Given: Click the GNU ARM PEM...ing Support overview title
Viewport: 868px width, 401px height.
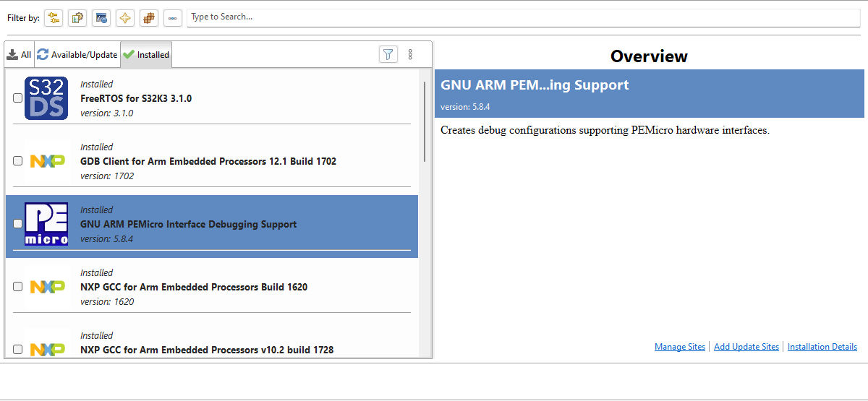Looking at the screenshot, I should [535, 85].
